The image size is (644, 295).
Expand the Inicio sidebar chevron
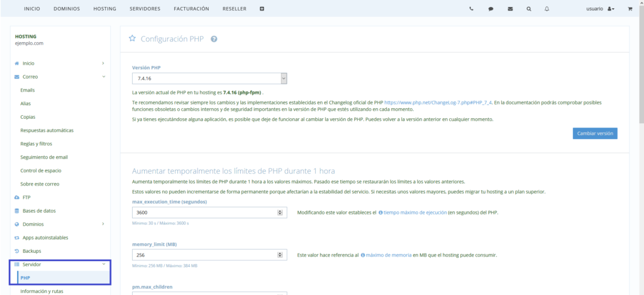103,64
